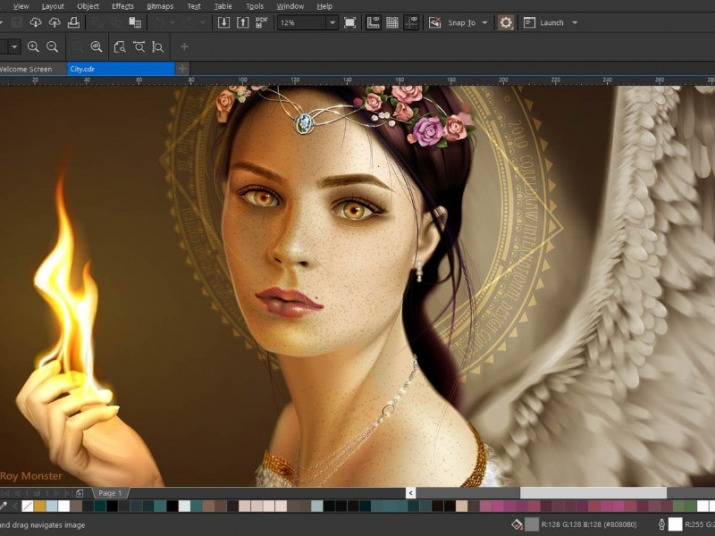Switch to the Welcome Screen tab
Image resolution: width=715 pixels, height=536 pixels.
[27, 69]
